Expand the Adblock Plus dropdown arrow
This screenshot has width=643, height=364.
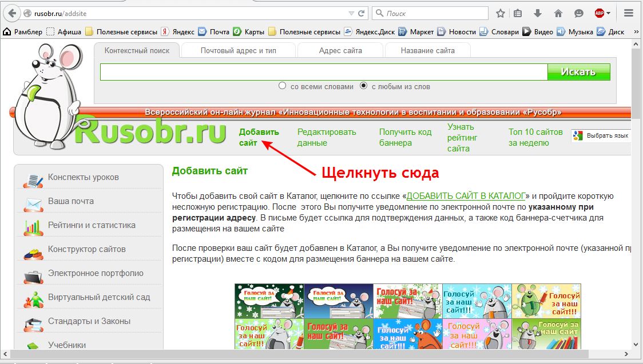(609, 13)
